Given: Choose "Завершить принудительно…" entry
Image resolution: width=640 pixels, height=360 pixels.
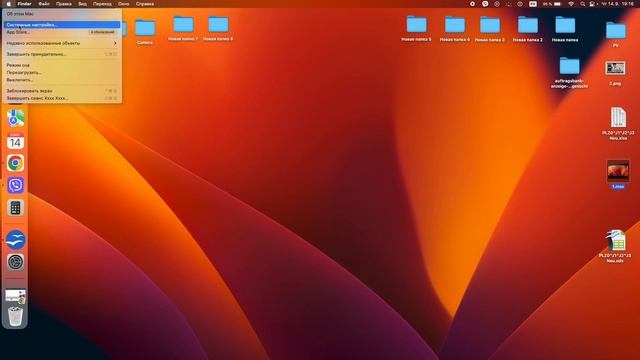Looking at the screenshot, I should (61, 54).
